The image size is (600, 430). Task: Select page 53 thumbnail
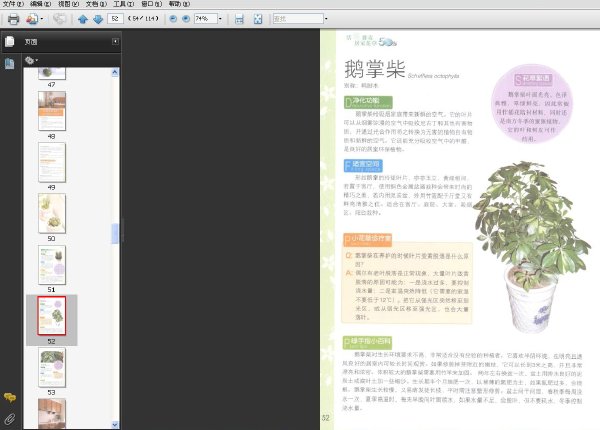pos(52,367)
